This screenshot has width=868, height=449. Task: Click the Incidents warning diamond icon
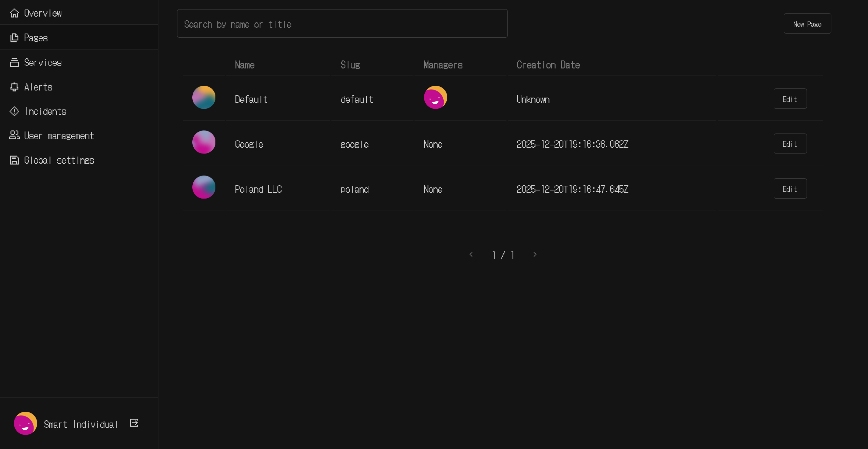point(14,111)
